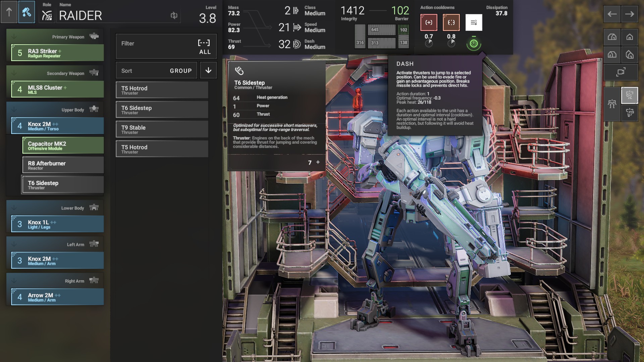Toggle the sort direction arrow button
644x362 pixels.
click(x=208, y=70)
